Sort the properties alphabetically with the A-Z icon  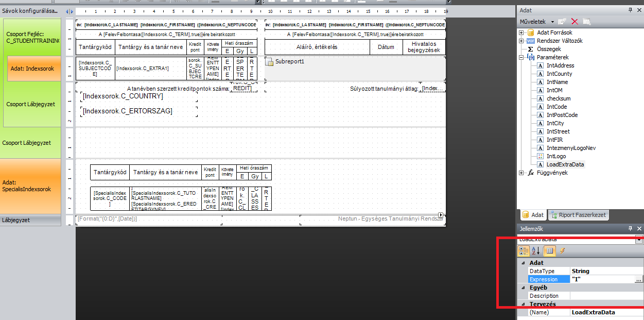535,251
